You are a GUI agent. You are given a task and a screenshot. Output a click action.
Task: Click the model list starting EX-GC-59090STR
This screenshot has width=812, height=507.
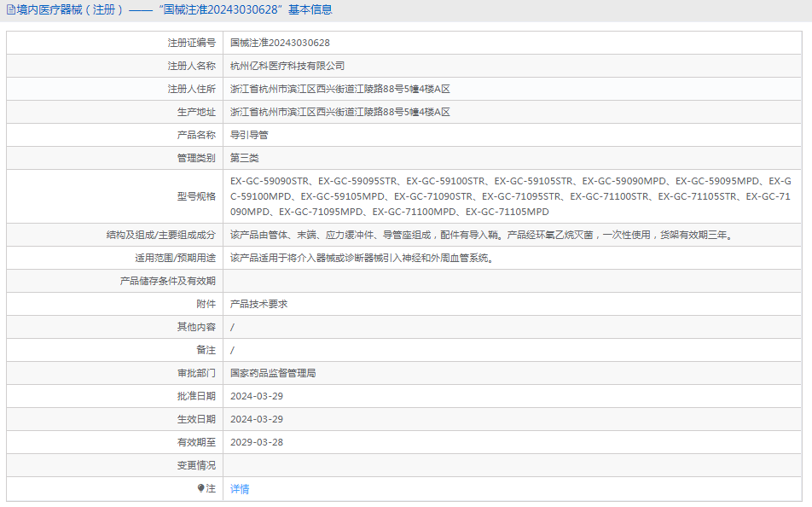pos(511,196)
